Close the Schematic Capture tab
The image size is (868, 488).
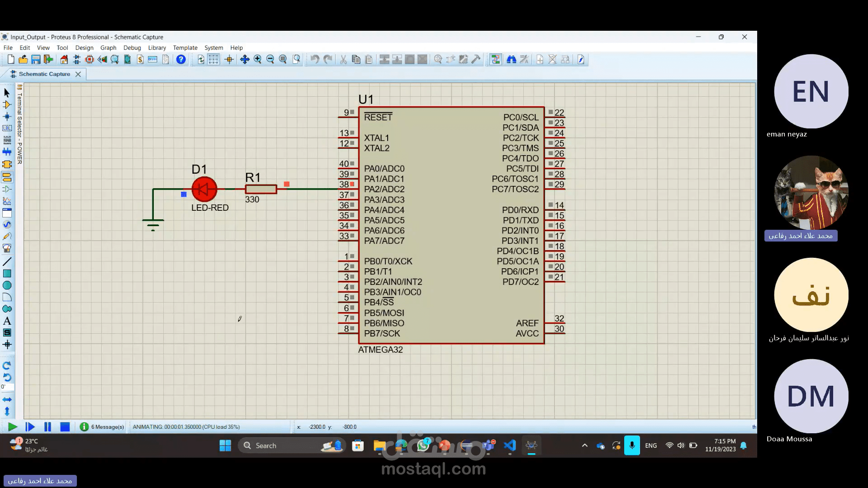78,74
